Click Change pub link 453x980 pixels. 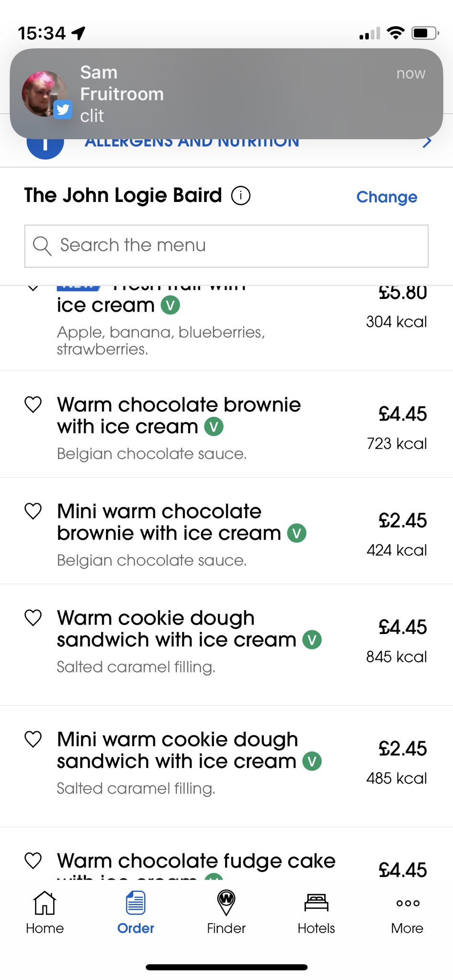click(386, 197)
